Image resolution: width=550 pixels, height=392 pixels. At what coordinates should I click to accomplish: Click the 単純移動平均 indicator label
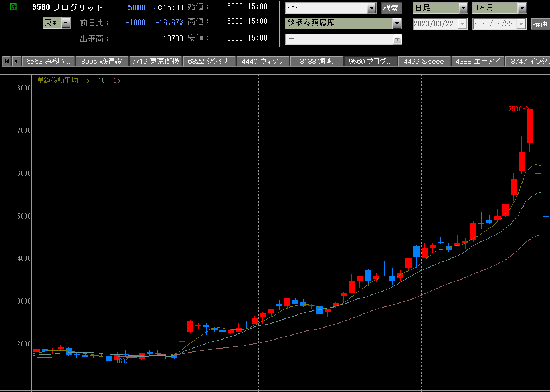point(58,80)
